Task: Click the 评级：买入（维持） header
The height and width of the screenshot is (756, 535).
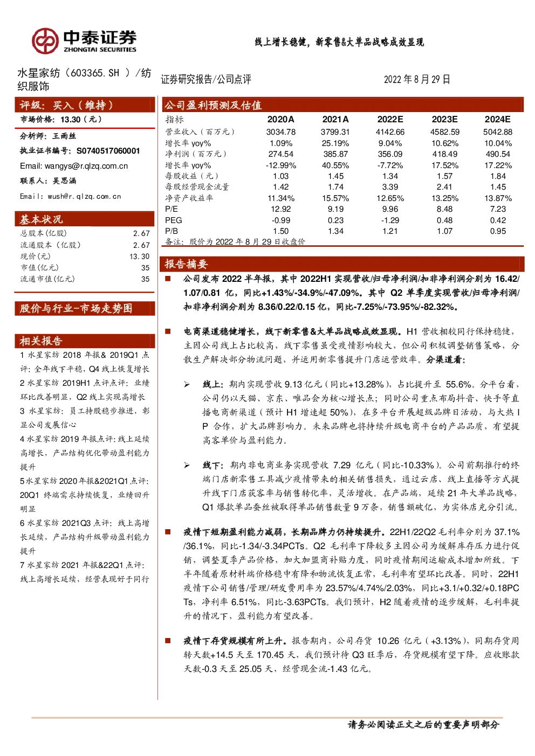Action: [x=85, y=105]
